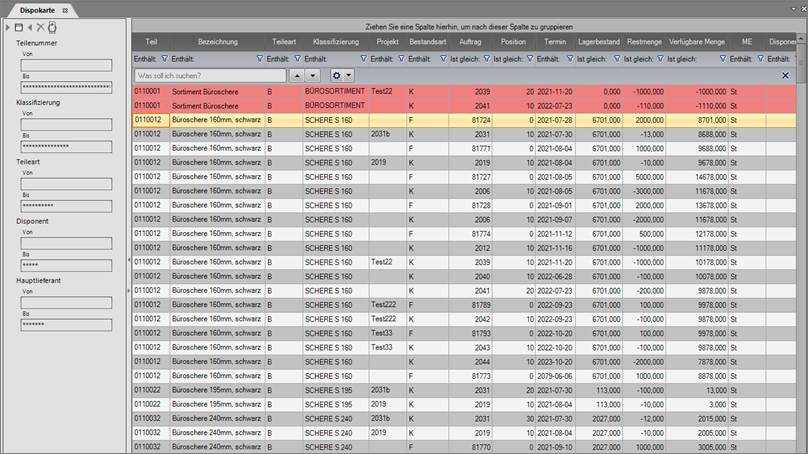Image resolution: width=808 pixels, height=454 pixels.
Task: Click the Teilenummer Von input field
Action: [x=65, y=65]
